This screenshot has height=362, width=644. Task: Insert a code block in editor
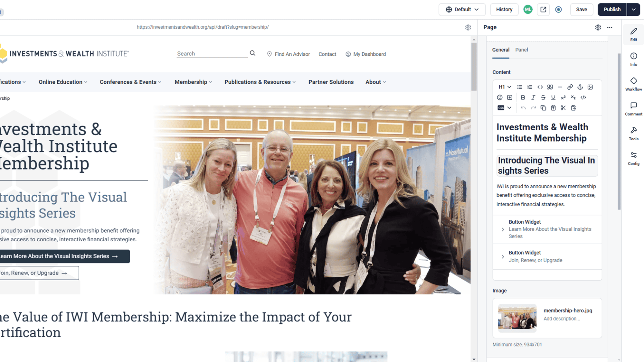pyautogui.click(x=540, y=87)
